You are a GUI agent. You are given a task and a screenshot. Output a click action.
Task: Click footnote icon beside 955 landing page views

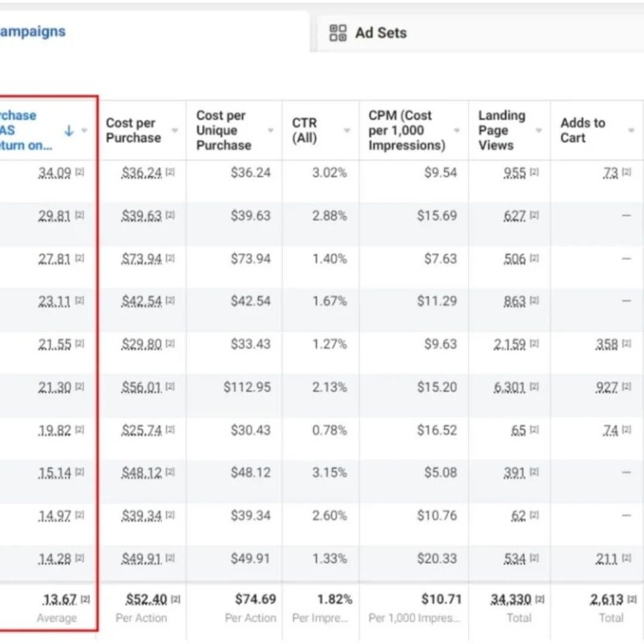[534, 172]
